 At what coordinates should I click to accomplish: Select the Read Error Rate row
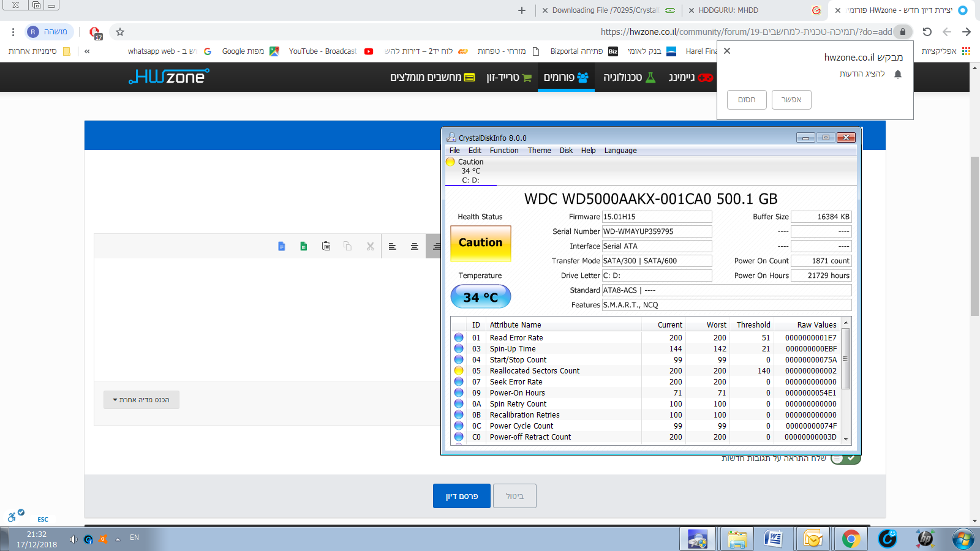(646, 338)
